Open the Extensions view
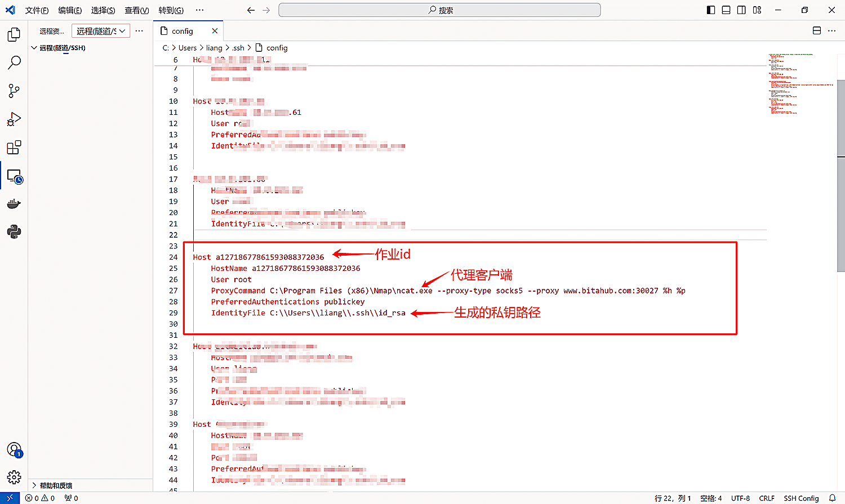Screen dimensions: 845x504 tap(14, 148)
